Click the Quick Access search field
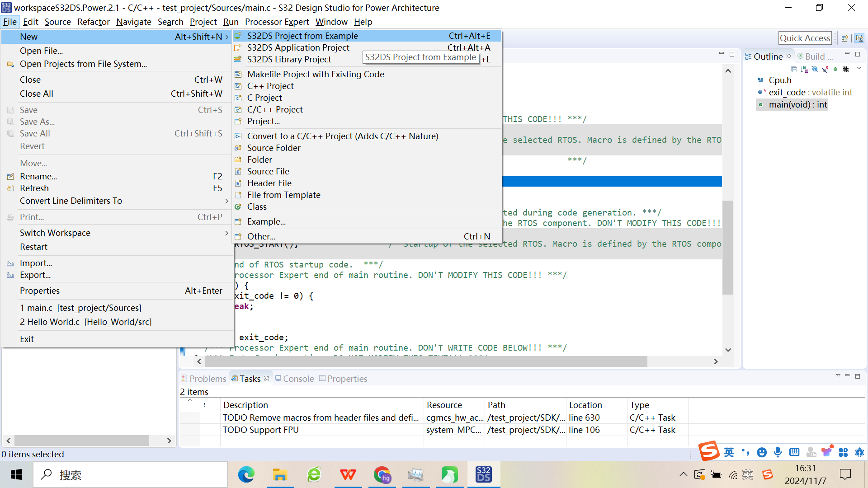868x488 pixels. [805, 38]
